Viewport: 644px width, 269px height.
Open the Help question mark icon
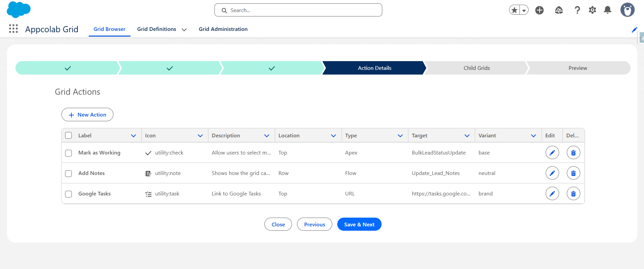click(x=577, y=10)
